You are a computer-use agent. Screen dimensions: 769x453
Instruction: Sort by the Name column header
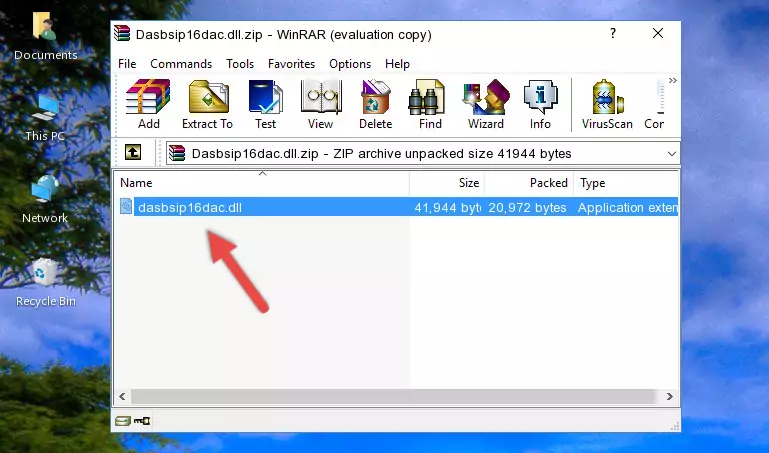(262, 183)
